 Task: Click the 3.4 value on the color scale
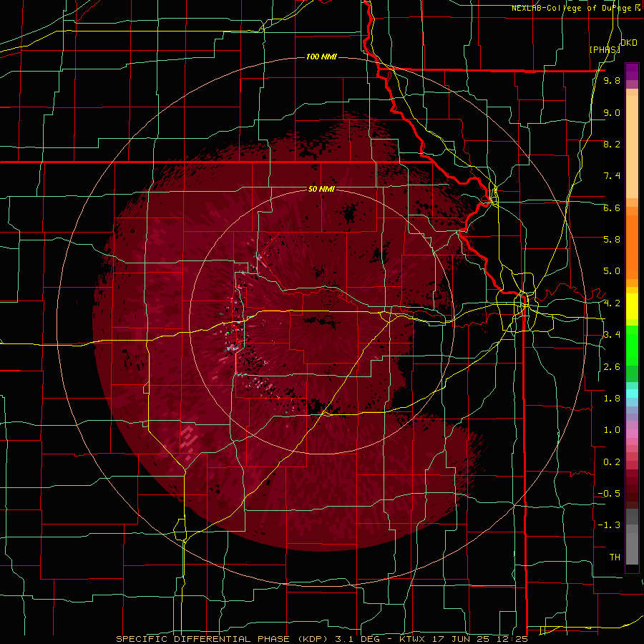click(612, 335)
